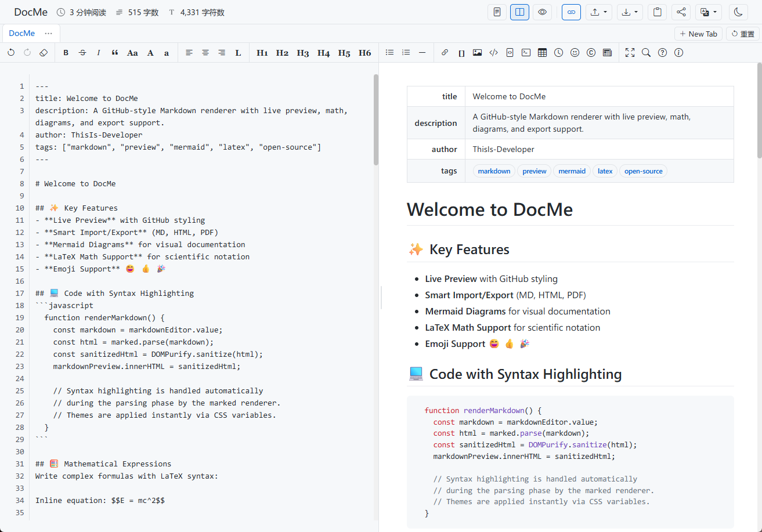Insert an H2 heading

(x=282, y=53)
